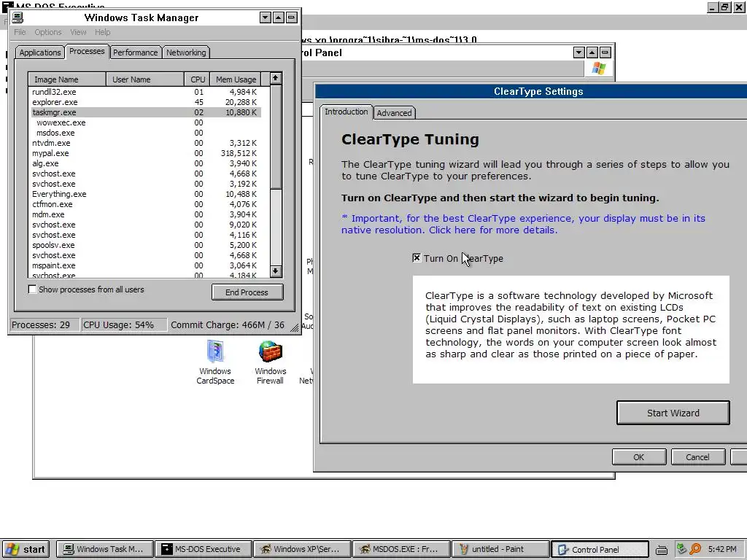Select the taskmgr.exe process row
This screenshot has width=747, height=560.
(145, 112)
